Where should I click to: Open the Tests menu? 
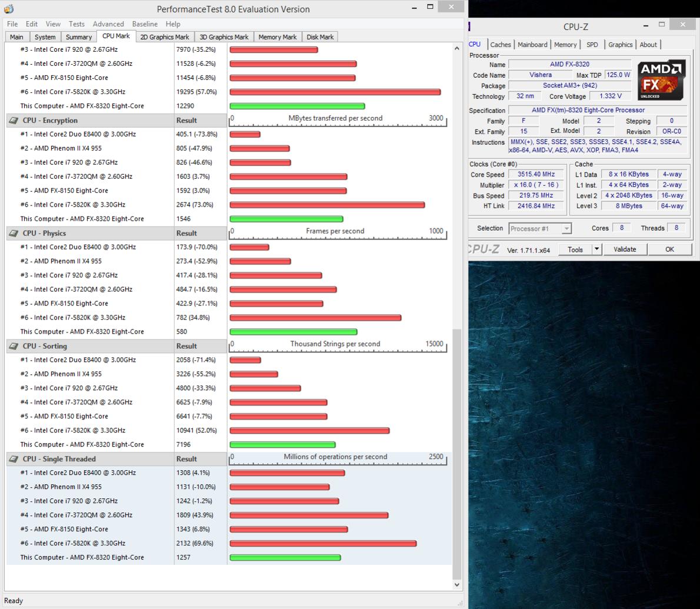(x=77, y=24)
